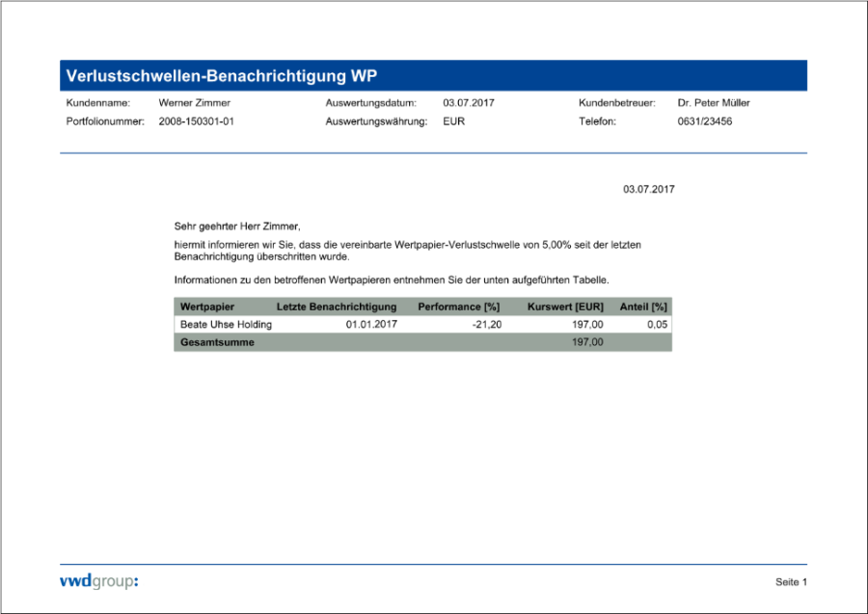Click the phone number 0631/23456
Viewport: 868px width, 614px height.
(x=704, y=121)
